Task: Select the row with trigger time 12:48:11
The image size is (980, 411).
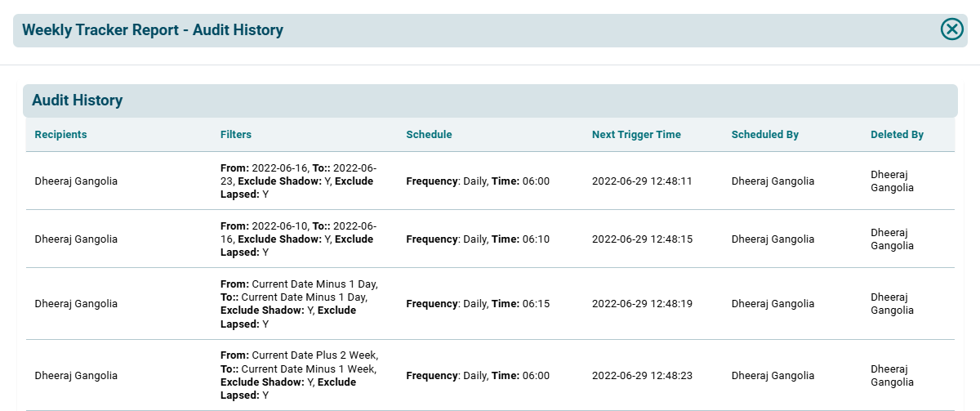Action: (642, 181)
